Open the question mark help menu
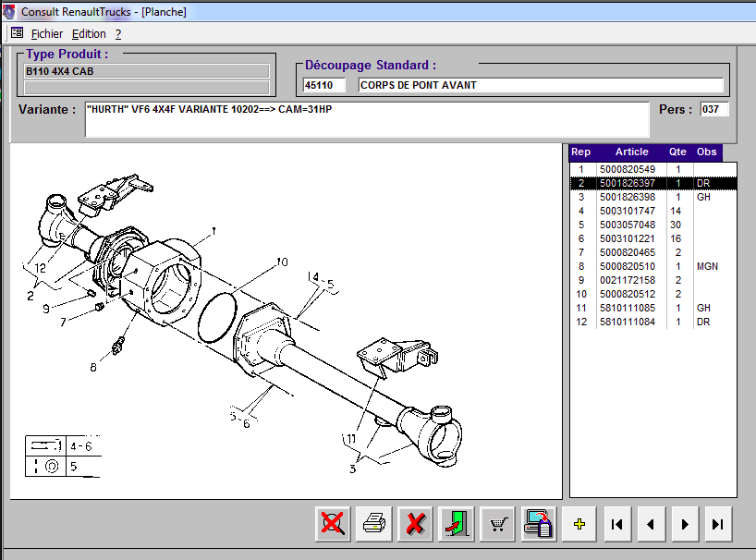This screenshot has height=560, width=756. click(118, 33)
